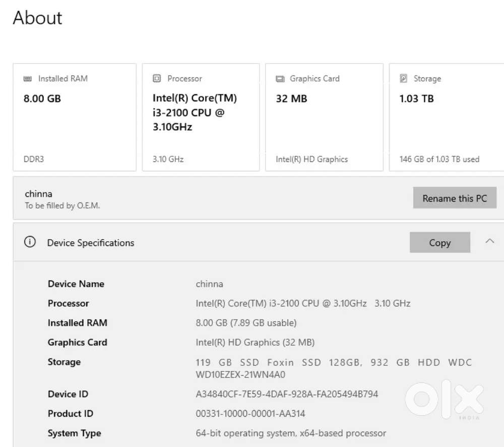
Task: Click the Device ID value text
Action: point(287,394)
